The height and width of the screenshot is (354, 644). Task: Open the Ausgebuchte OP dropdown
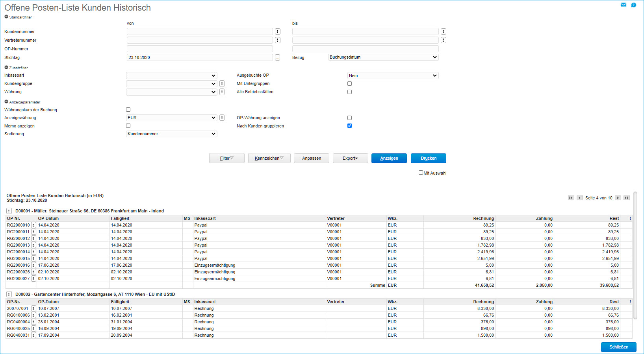click(393, 76)
